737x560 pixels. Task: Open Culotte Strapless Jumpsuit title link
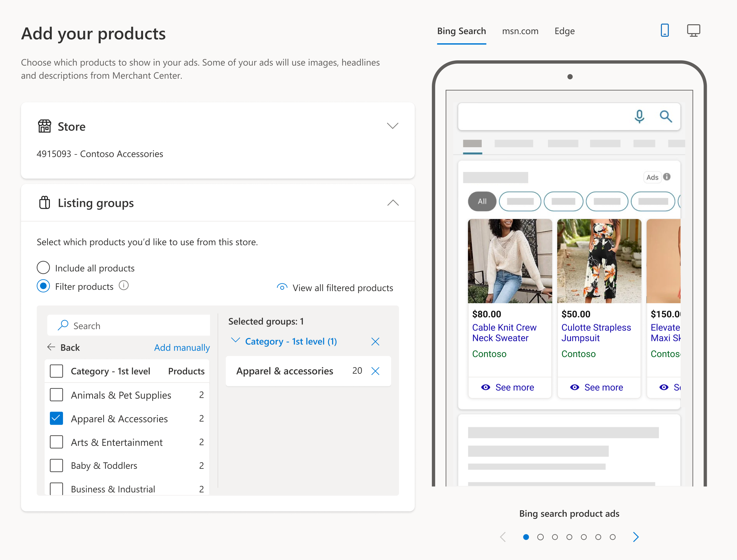tap(596, 333)
